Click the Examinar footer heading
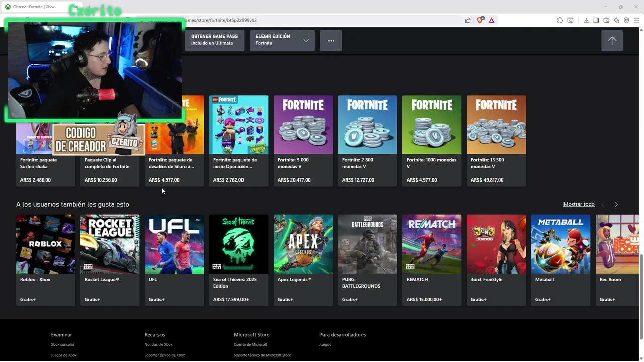The height and width of the screenshot is (362, 644). point(61,335)
